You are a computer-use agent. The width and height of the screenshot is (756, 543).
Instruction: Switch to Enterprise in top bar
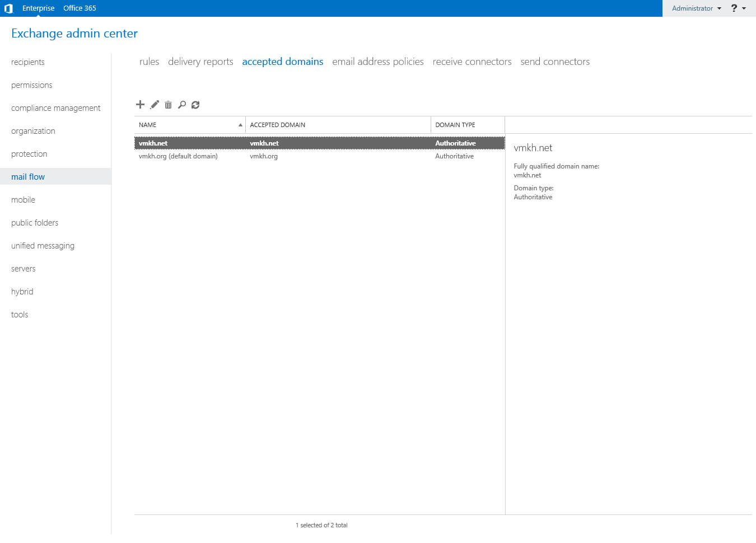(x=38, y=8)
